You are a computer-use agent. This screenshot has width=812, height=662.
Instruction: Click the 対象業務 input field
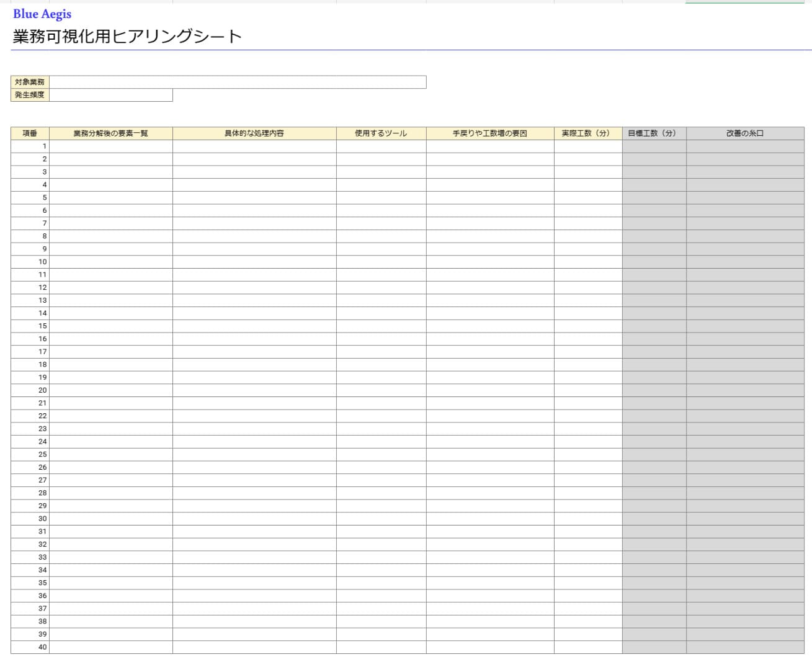tap(238, 82)
